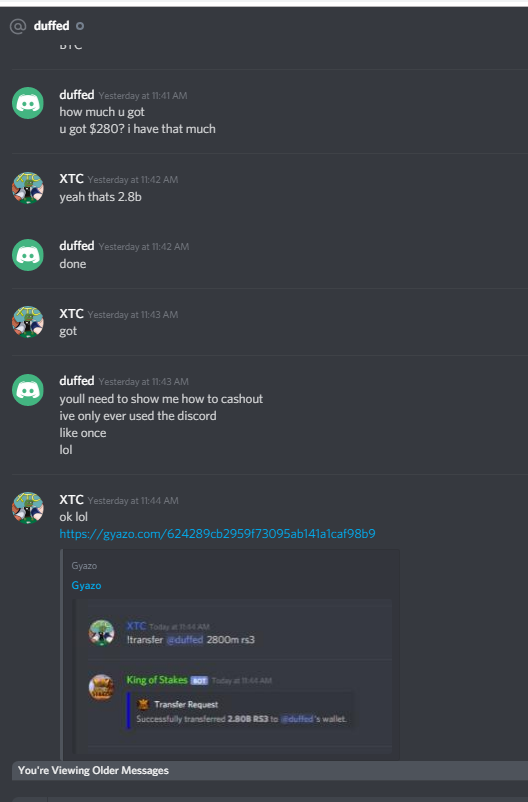Screen dimensions: 528x802
Task: Click the @ direct message icon
Action: pos(18,26)
